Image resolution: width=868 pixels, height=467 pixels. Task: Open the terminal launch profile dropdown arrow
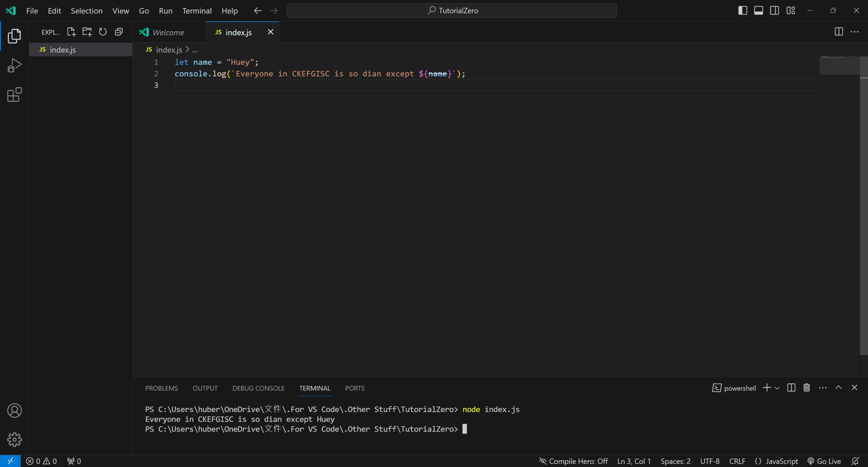point(777,388)
